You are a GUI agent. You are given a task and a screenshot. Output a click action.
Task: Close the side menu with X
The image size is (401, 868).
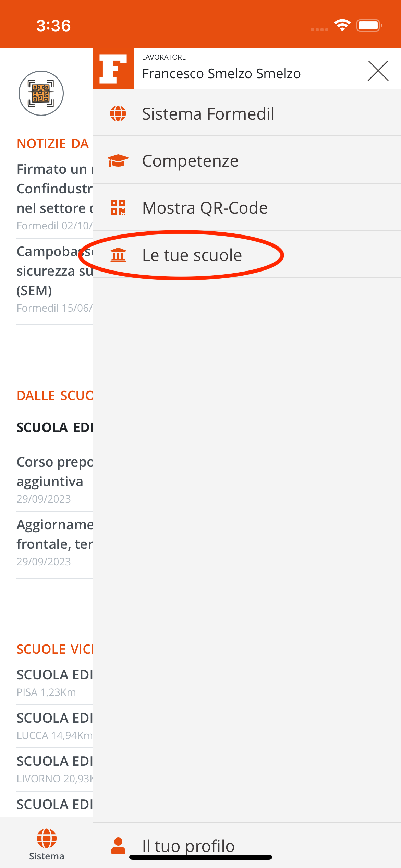(378, 71)
